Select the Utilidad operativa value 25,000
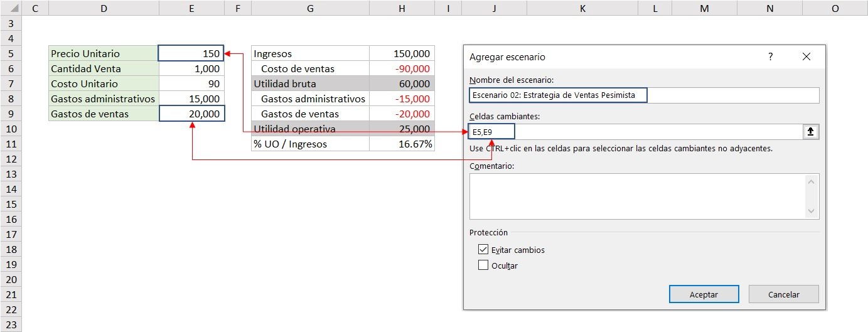 click(402, 129)
